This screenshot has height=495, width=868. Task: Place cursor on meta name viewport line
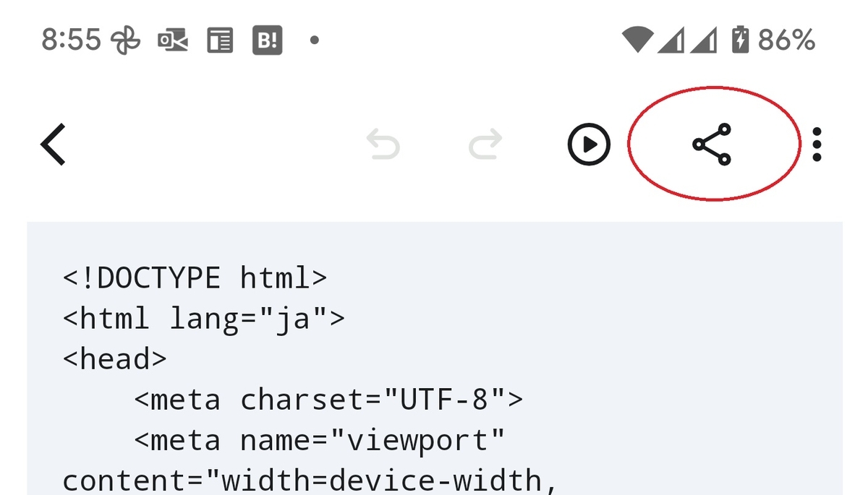pos(320,439)
